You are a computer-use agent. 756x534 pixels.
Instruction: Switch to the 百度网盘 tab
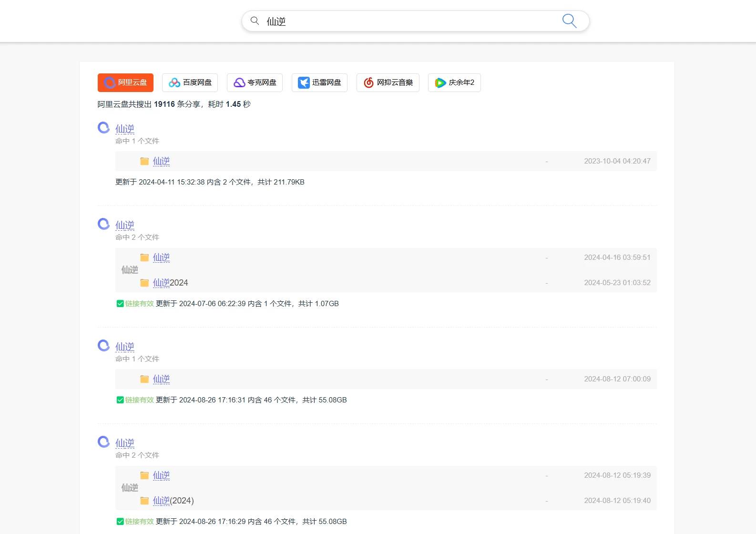[x=190, y=82]
